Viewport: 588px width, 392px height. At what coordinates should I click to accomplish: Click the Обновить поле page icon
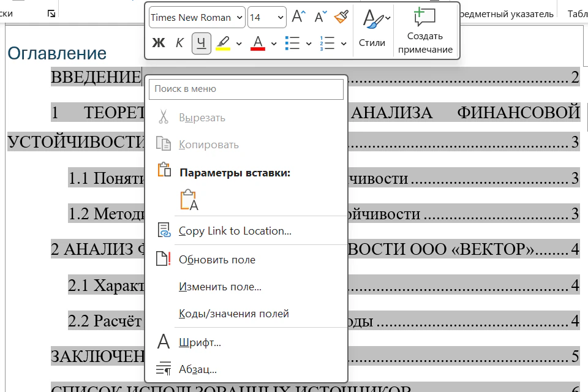tap(164, 259)
